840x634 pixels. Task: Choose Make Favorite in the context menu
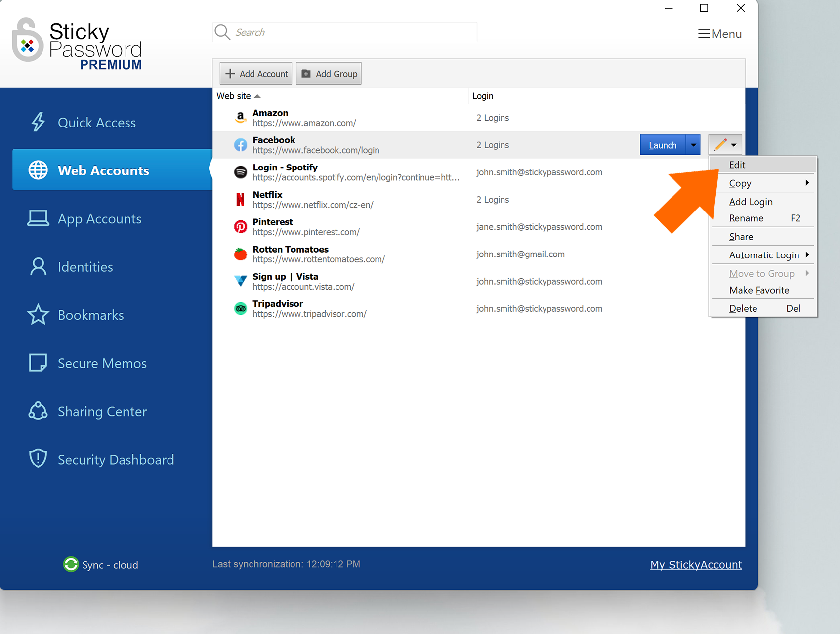(763, 290)
